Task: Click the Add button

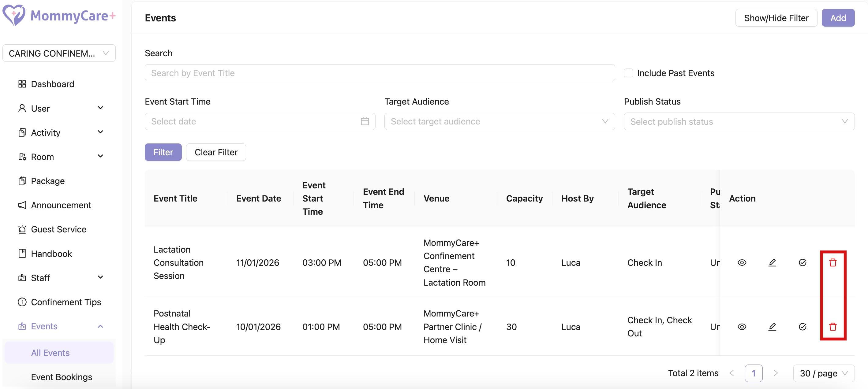Action: click(x=837, y=18)
